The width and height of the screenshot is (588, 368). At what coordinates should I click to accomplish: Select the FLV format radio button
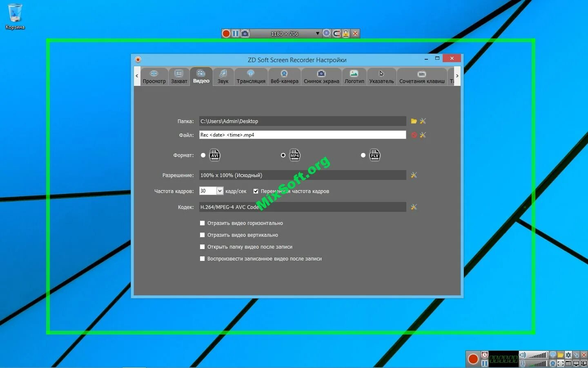point(363,155)
